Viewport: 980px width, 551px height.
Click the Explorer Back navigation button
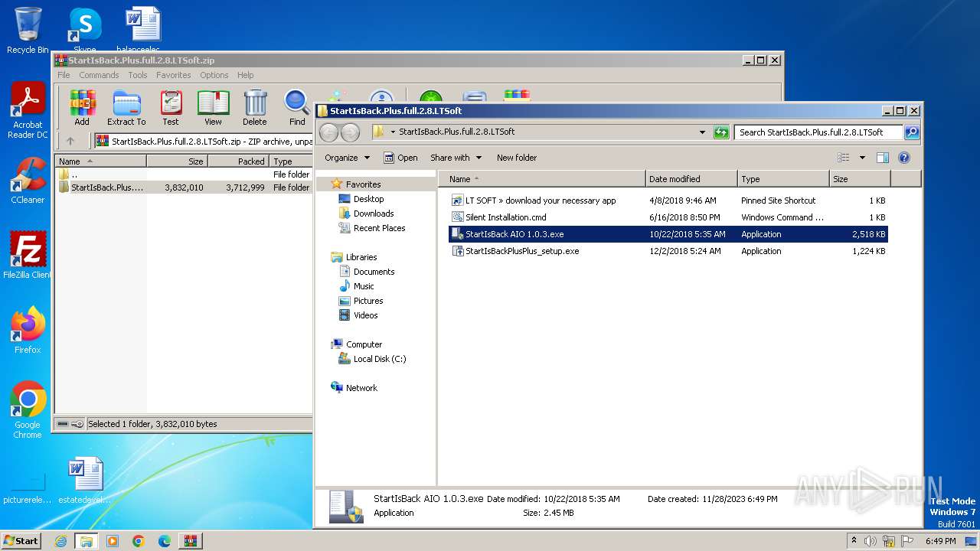pos(329,132)
